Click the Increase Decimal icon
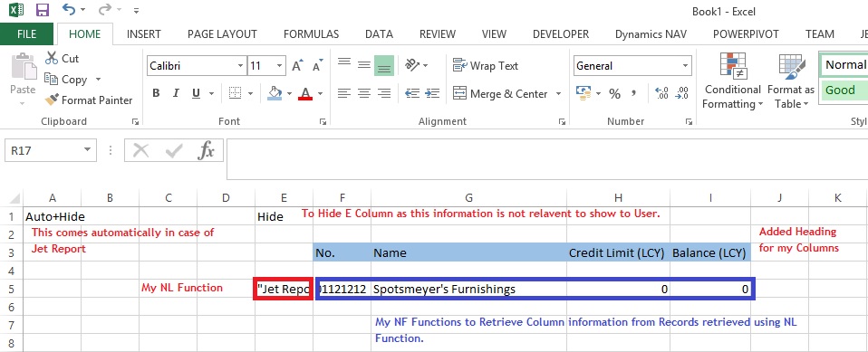Viewport: 868px width, 352px height. click(x=661, y=93)
